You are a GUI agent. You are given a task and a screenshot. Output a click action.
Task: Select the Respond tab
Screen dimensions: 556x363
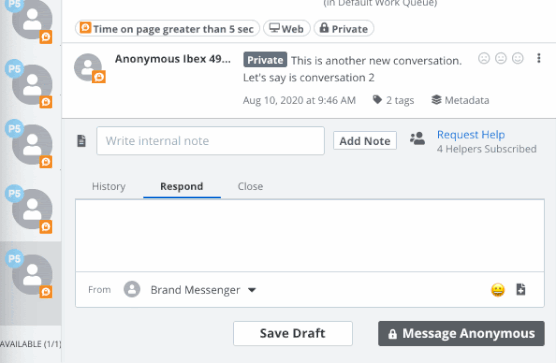(182, 186)
